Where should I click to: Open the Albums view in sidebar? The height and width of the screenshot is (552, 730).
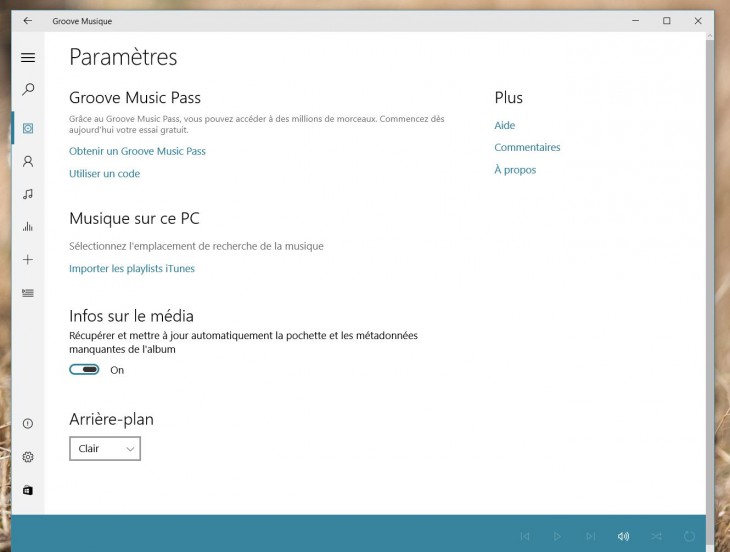28,128
